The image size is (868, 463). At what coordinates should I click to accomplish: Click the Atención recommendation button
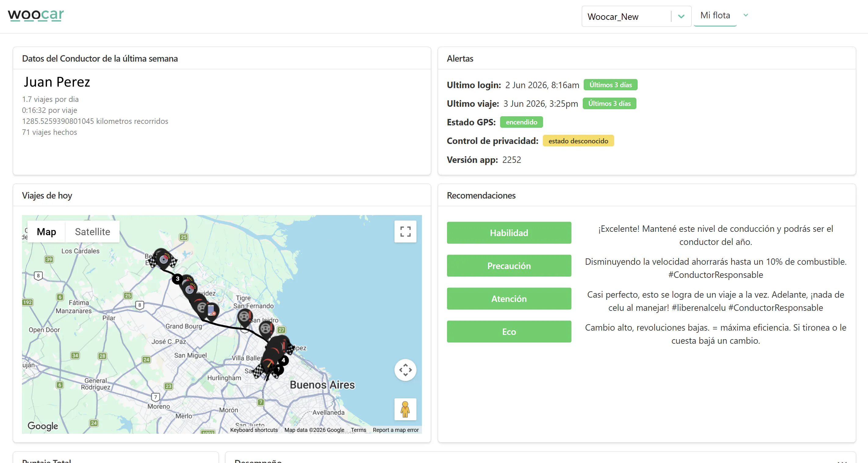(509, 299)
